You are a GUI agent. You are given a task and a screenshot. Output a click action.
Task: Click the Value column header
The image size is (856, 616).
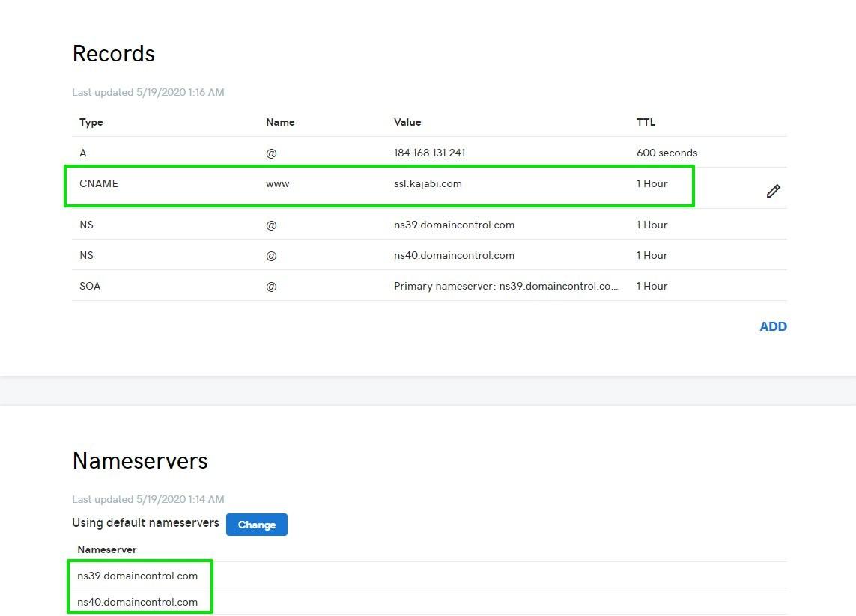click(407, 122)
